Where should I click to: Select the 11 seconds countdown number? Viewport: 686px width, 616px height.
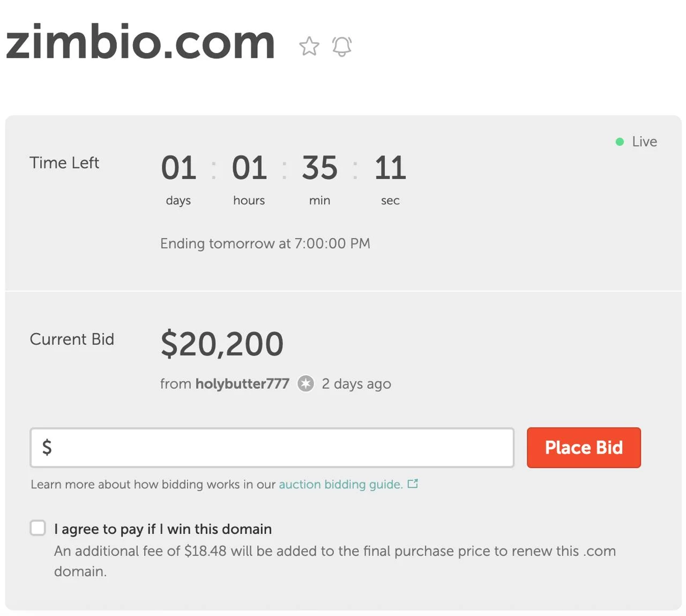tap(390, 168)
